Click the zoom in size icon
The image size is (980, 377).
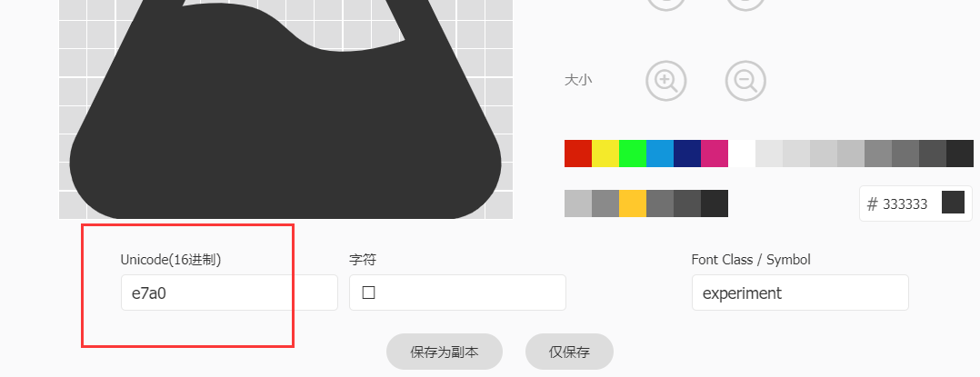point(665,81)
